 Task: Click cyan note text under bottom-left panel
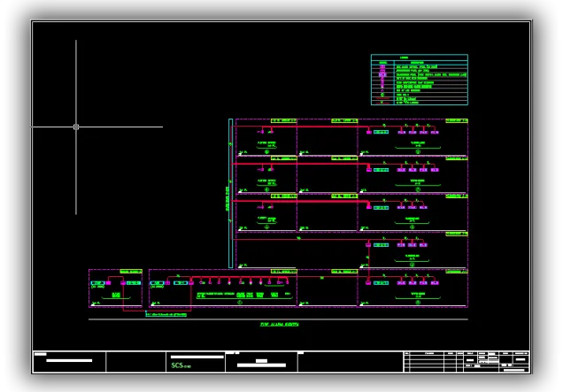click(x=166, y=313)
